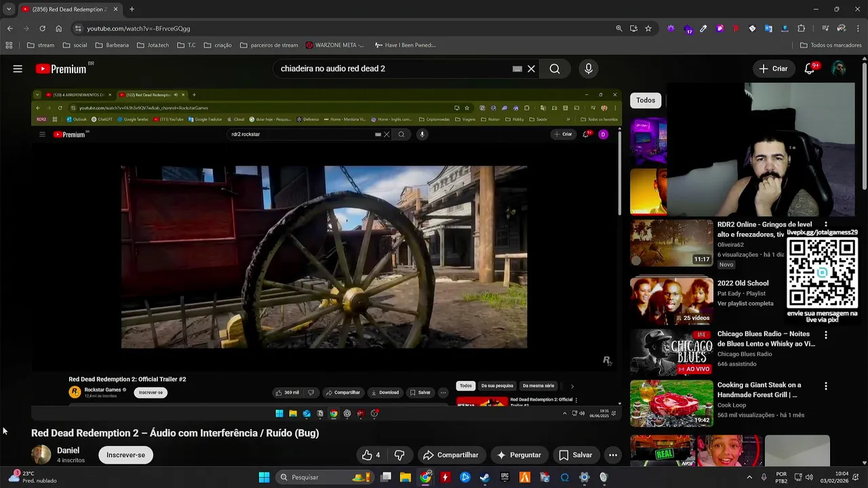Show hidden system tray icons chevron
The image size is (868, 488).
749,477
